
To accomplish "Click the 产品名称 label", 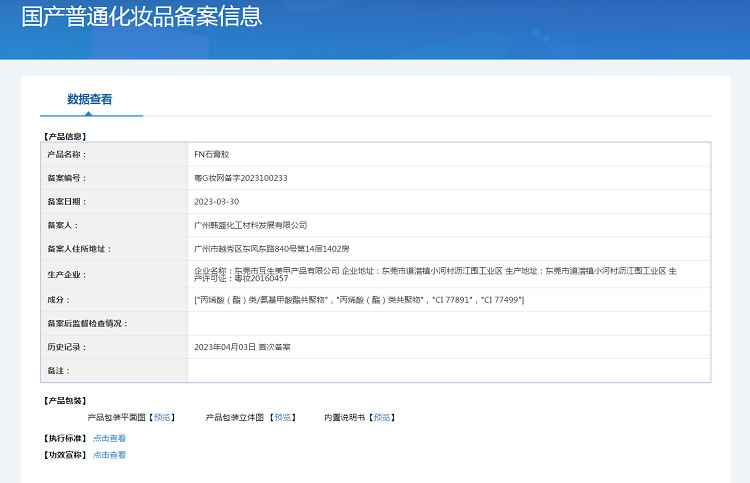I will click(66, 154).
